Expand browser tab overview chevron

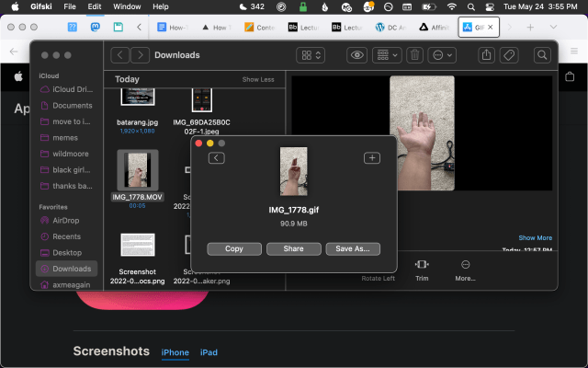coord(553,27)
